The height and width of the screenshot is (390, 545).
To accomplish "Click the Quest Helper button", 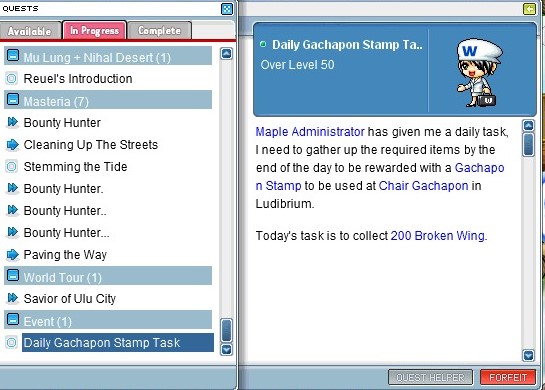I will [430, 377].
